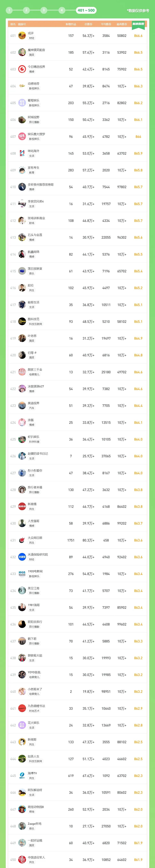Open the 大众网日照 red logo avatar

pyautogui.click(x=22, y=540)
